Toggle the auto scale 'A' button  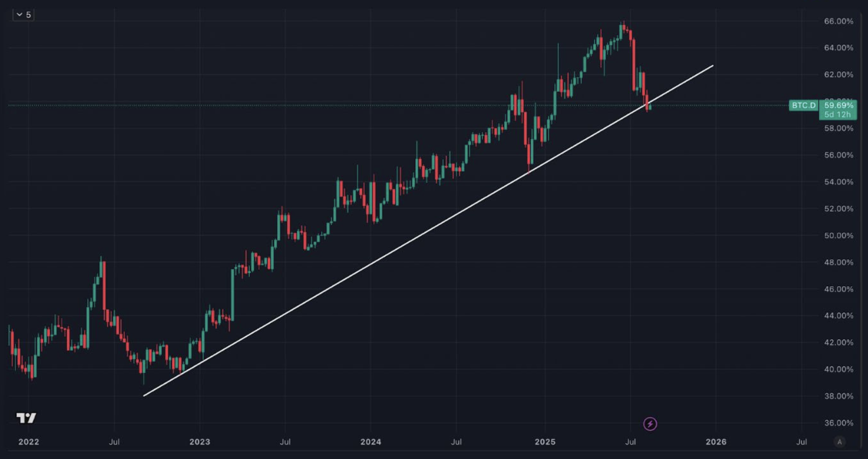pyautogui.click(x=839, y=442)
